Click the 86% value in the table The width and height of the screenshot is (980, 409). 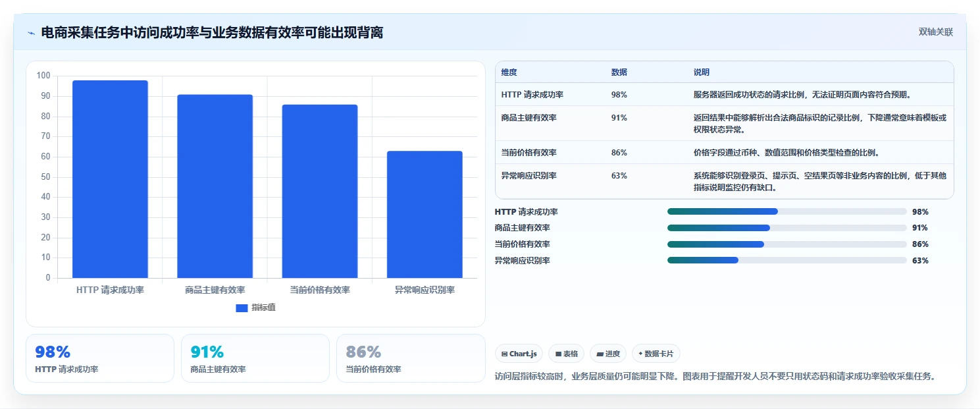click(x=619, y=153)
